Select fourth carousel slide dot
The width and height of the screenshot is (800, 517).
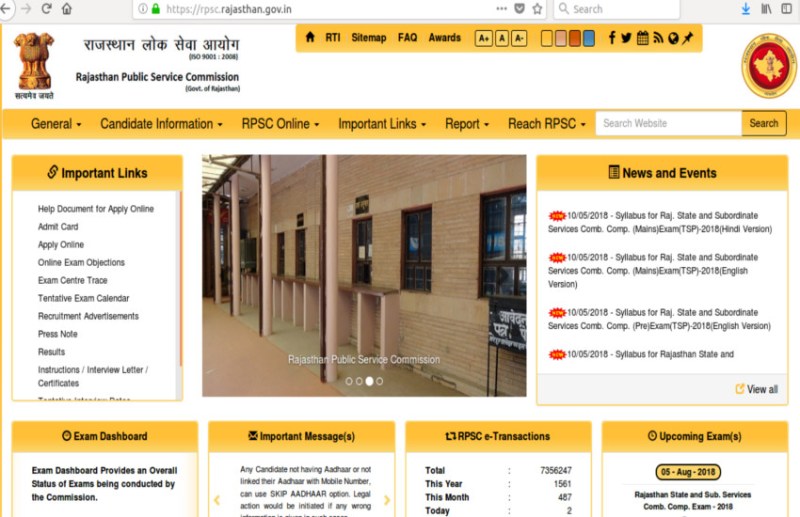tap(380, 381)
